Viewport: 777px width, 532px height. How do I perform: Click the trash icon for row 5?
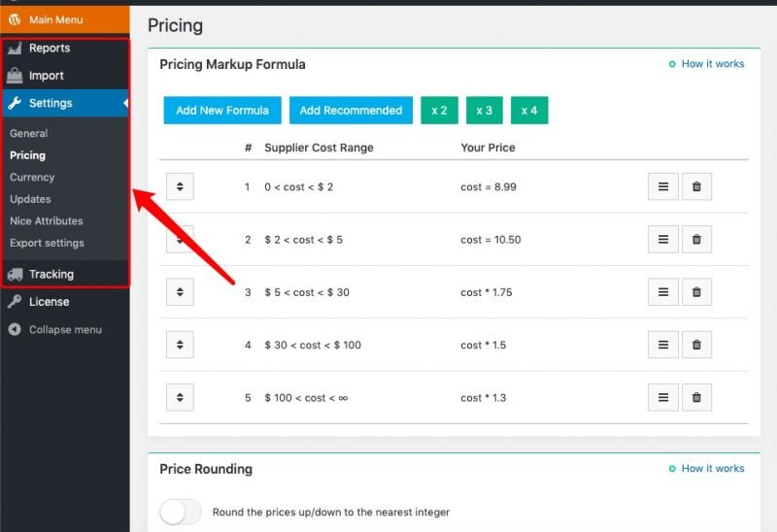pos(696,397)
